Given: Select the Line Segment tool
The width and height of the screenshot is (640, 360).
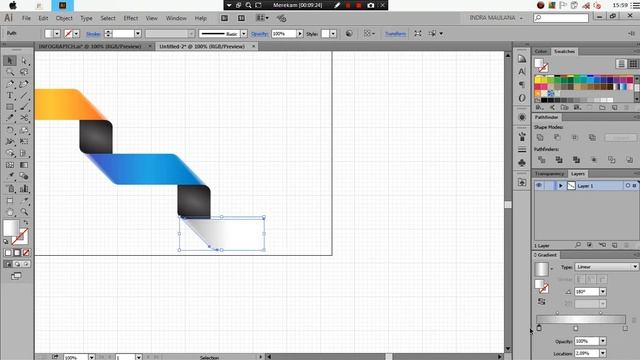Looking at the screenshot, I should click(x=24, y=96).
